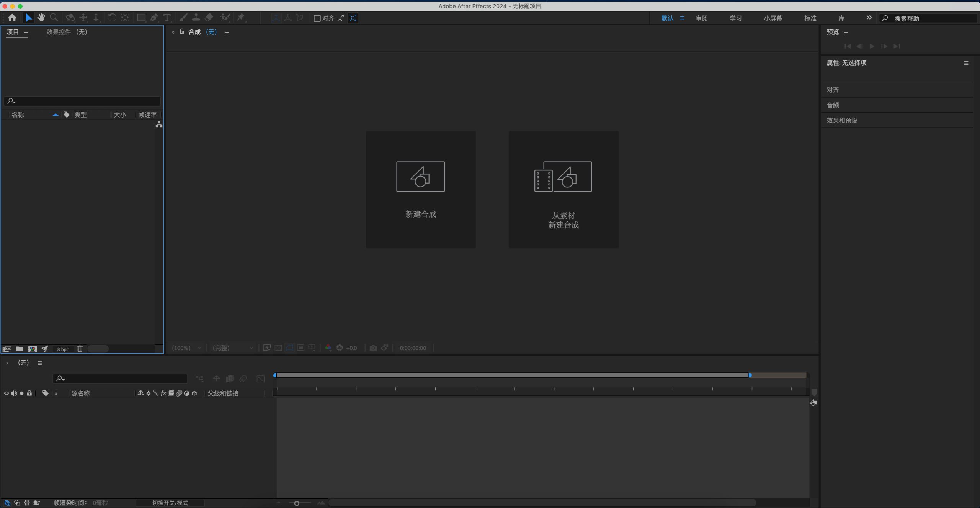Switch to 效果控件 tab

coord(67,32)
